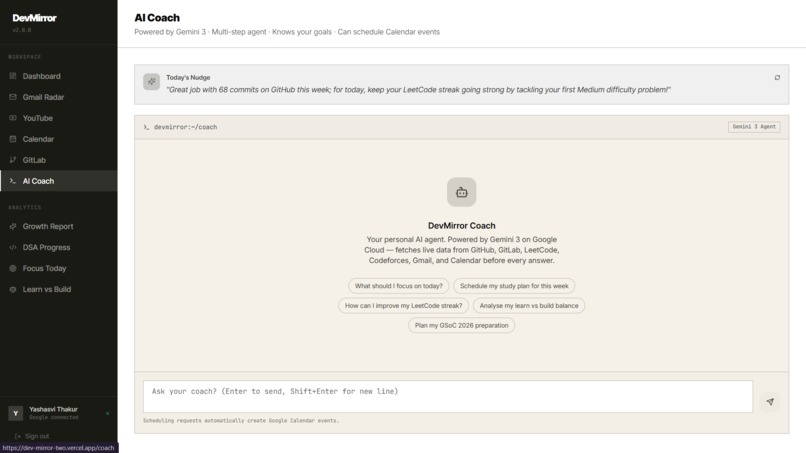Click the Dashboard grid icon in sidebar
Viewport: 806px width, 453px height.
click(x=13, y=76)
